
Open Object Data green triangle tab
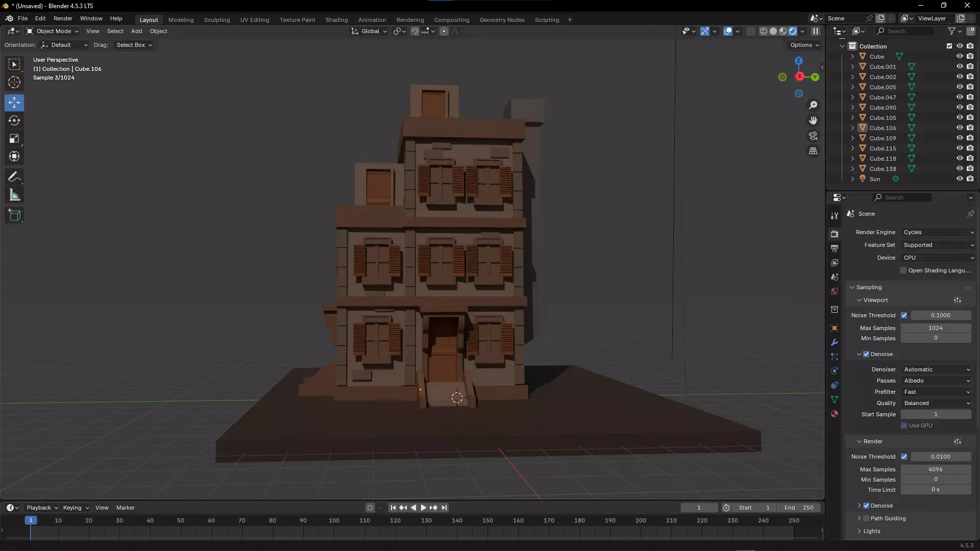point(835,399)
